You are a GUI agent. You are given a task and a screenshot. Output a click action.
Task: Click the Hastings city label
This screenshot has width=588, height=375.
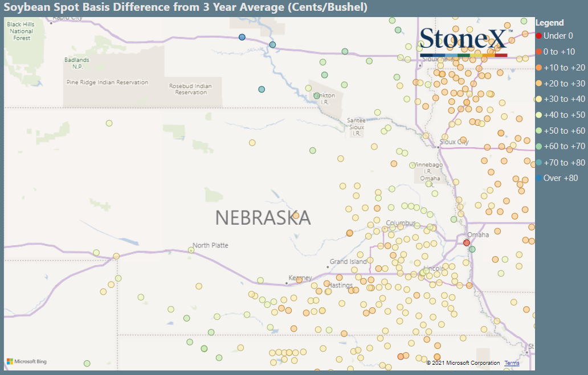(x=341, y=285)
